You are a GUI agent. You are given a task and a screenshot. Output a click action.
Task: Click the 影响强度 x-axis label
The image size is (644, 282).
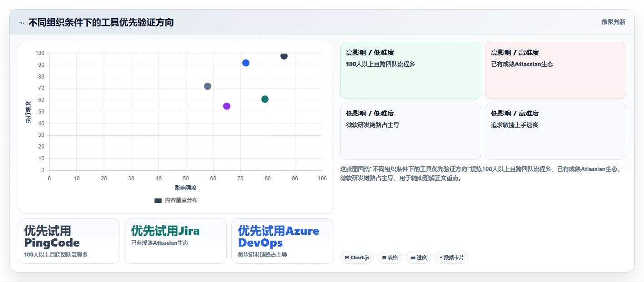(x=186, y=188)
